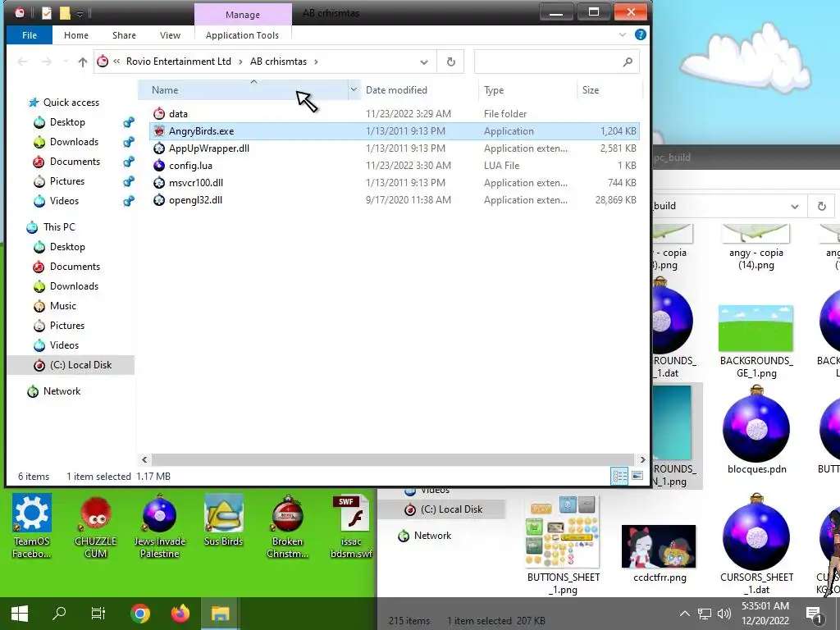
Task: Open Explorer help question mark icon
Action: pyautogui.click(x=640, y=34)
